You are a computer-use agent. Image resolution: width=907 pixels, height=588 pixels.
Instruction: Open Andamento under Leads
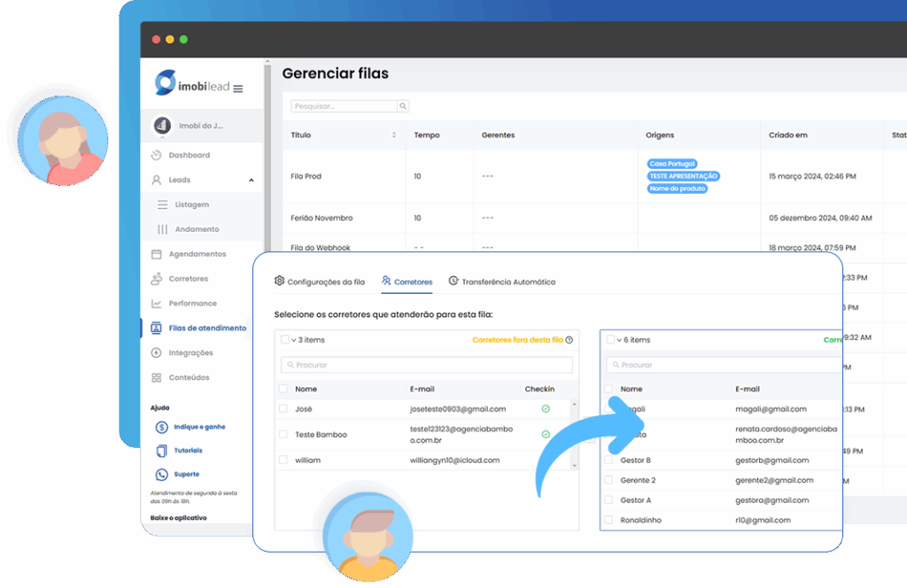point(198,229)
